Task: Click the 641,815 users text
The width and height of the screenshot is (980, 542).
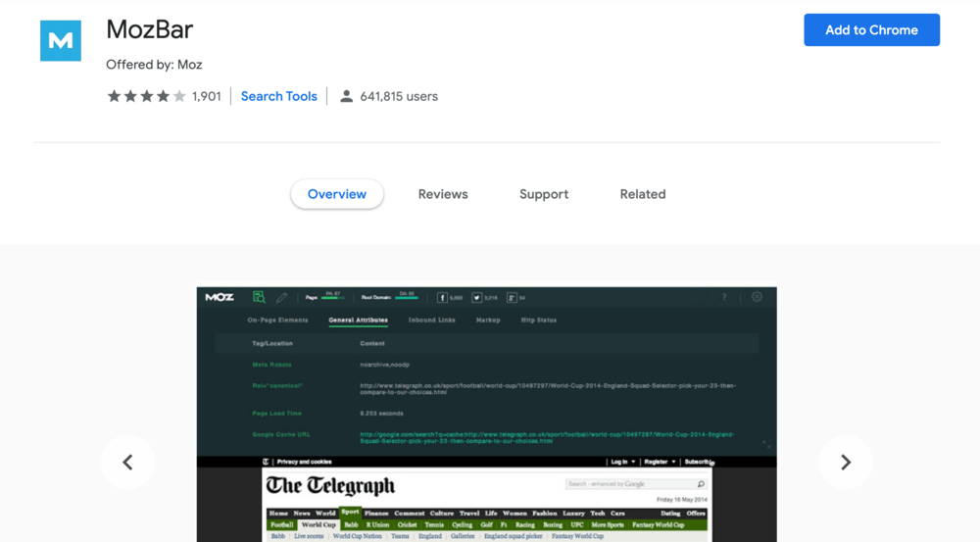Action: click(399, 96)
